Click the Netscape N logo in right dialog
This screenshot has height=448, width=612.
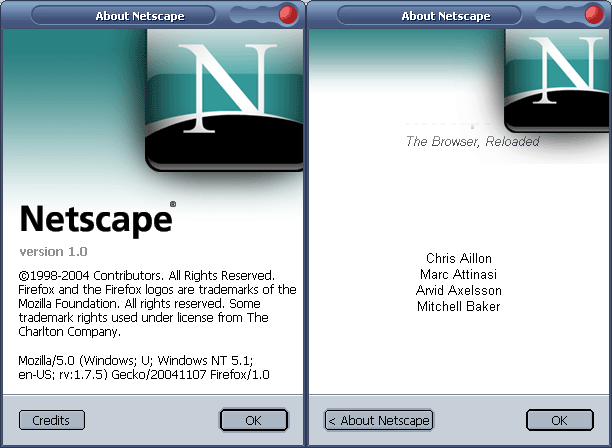(x=557, y=80)
